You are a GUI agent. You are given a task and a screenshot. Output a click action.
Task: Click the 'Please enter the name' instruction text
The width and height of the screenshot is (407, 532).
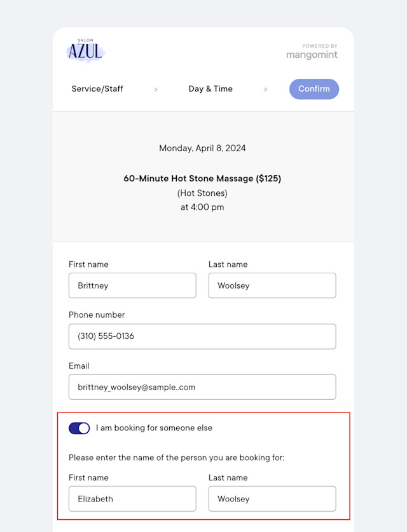coord(177,458)
